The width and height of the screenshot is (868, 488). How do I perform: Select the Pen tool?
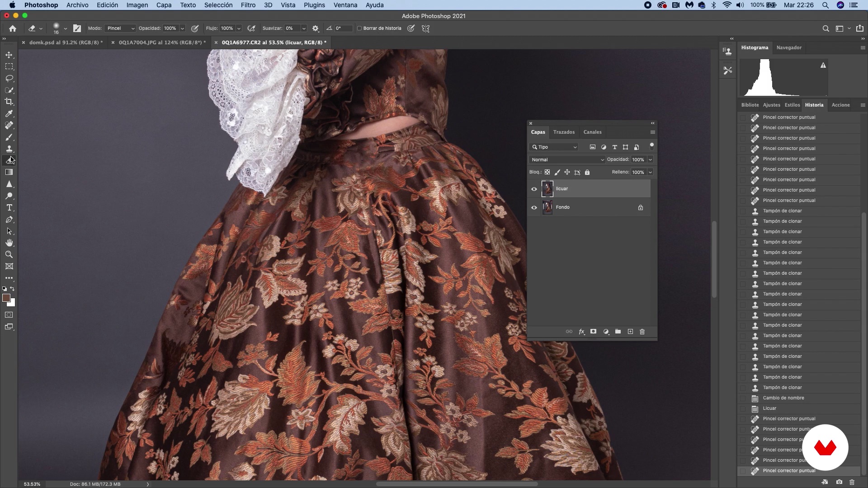tap(9, 219)
